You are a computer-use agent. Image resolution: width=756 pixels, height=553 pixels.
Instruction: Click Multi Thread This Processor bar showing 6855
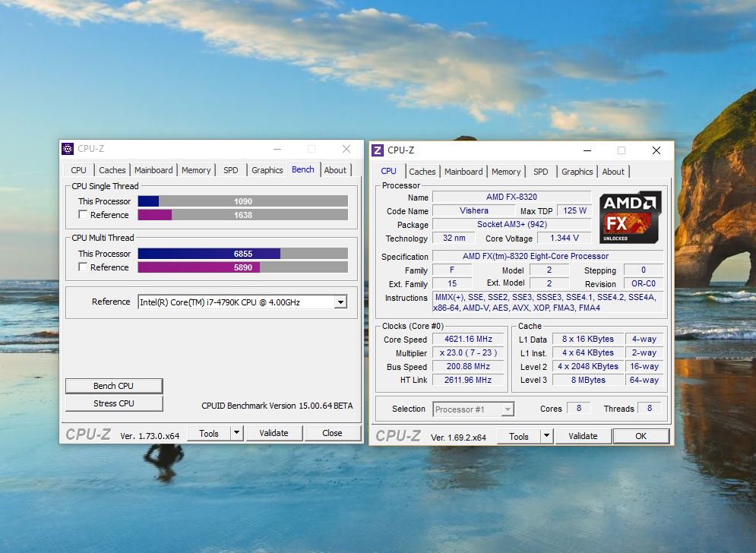243,254
